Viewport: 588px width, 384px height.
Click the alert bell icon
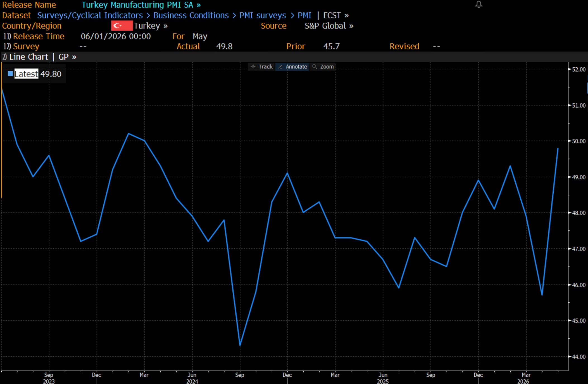pos(479,4)
